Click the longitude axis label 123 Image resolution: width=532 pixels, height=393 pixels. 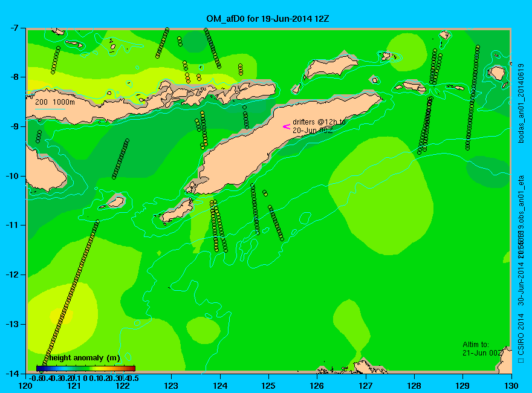click(x=171, y=386)
